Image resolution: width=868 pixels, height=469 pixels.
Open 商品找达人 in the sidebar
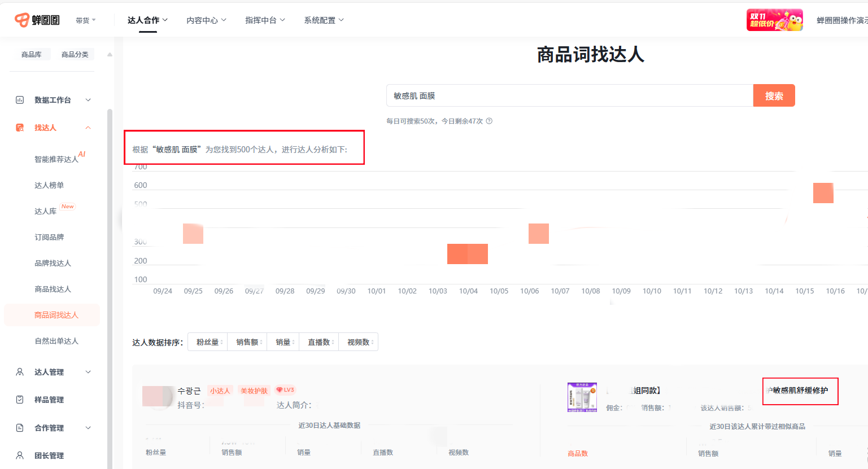[53, 289]
